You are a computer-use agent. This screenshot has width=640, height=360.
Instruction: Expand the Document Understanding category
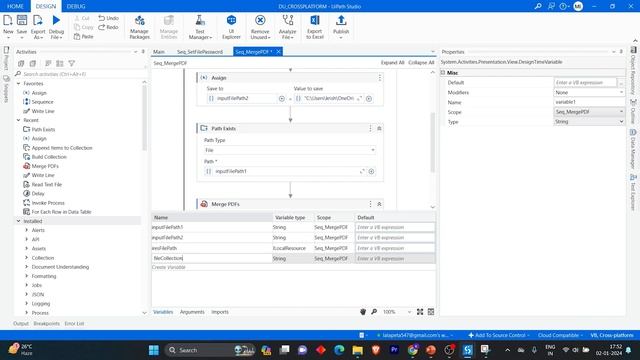(x=27, y=267)
